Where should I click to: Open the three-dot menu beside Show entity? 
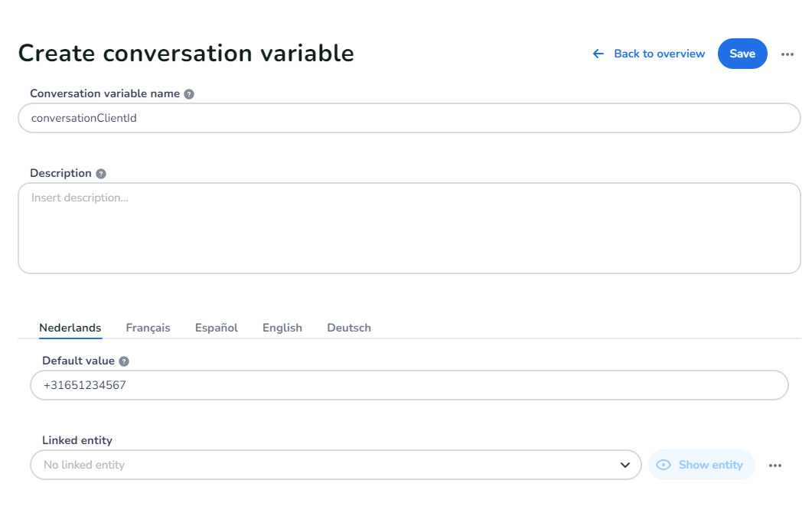(x=775, y=466)
